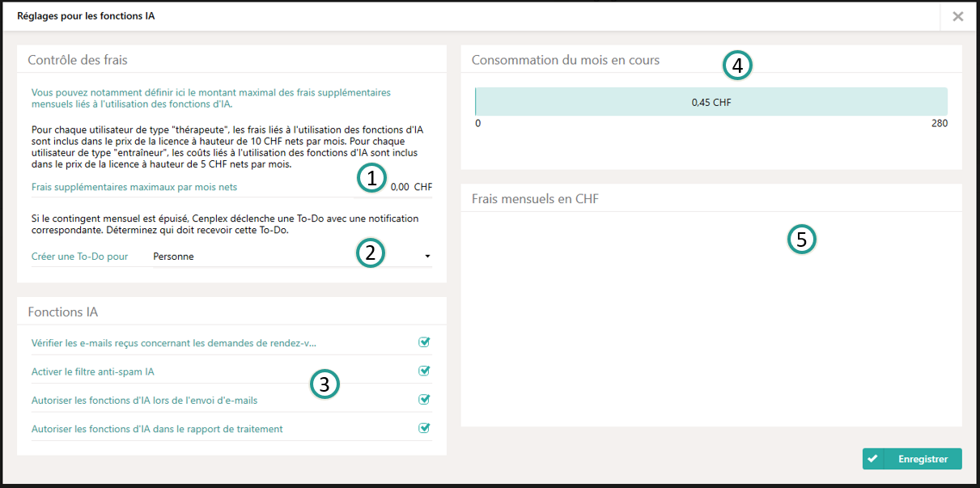
Task: Disable the filtre anti-spam IA checkbox
Action: point(424,371)
